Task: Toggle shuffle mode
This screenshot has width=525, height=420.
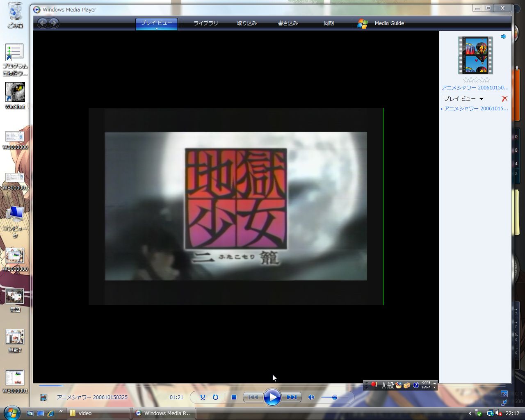Action: [x=202, y=397]
